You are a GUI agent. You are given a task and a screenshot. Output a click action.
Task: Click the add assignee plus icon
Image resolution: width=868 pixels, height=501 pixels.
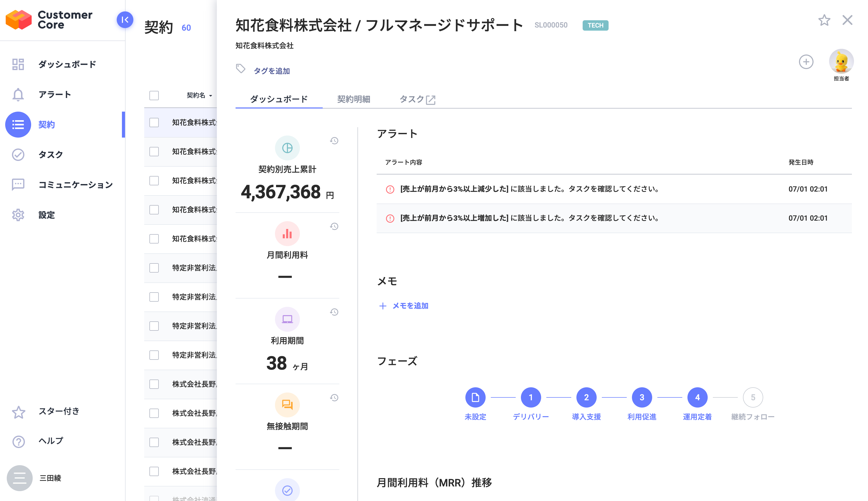[805, 62]
